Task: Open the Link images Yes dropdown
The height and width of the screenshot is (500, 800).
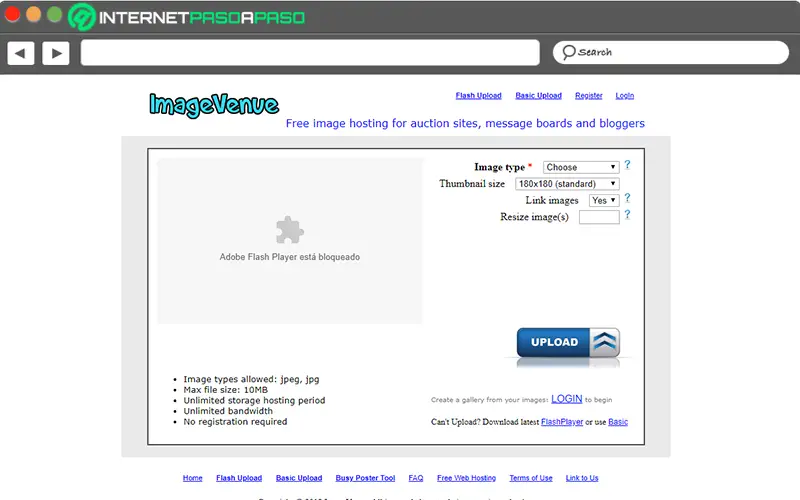Action: (x=604, y=201)
